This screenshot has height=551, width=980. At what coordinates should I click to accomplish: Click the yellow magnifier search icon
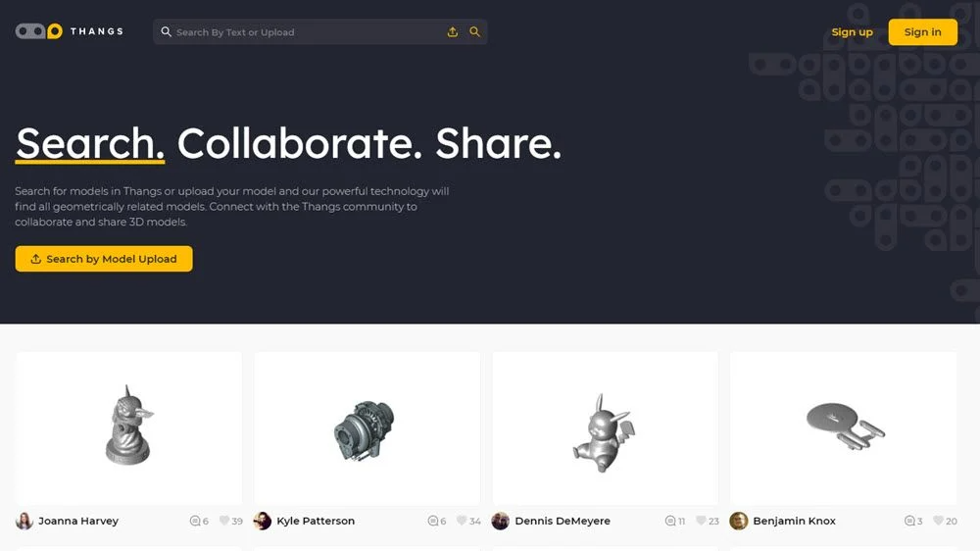coord(475,32)
